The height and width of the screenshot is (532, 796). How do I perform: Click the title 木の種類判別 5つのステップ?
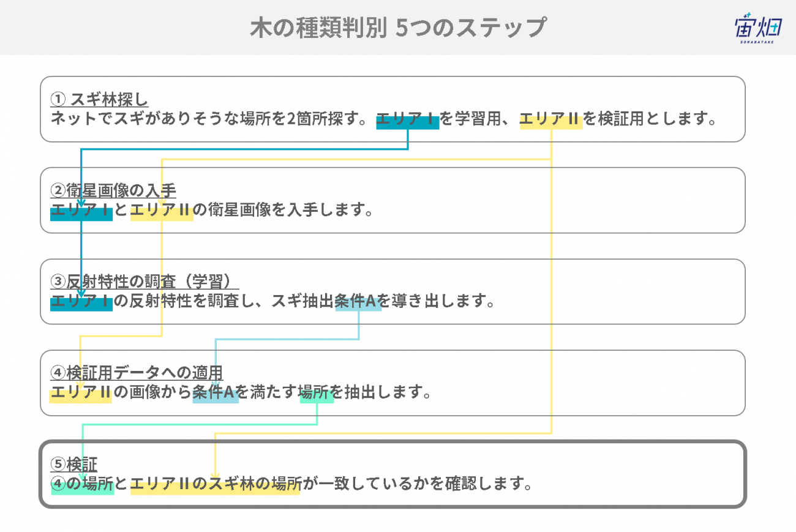click(397, 28)
